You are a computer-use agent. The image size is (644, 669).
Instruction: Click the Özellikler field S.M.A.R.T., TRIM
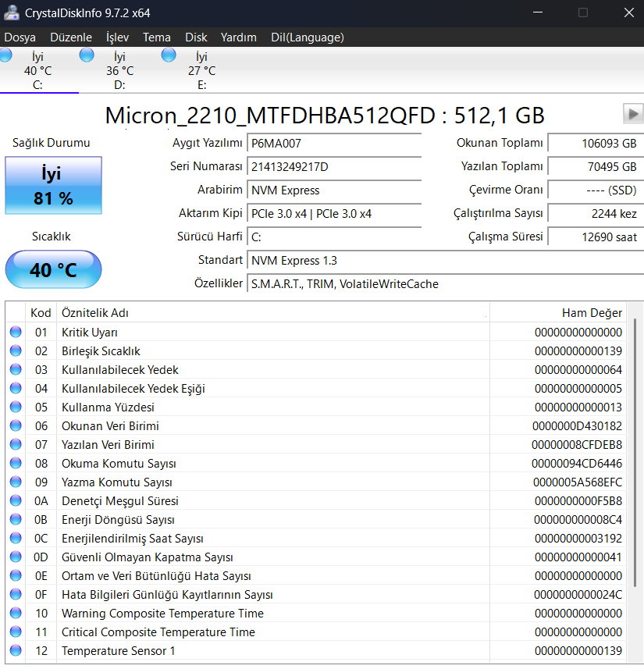(445, 284)
